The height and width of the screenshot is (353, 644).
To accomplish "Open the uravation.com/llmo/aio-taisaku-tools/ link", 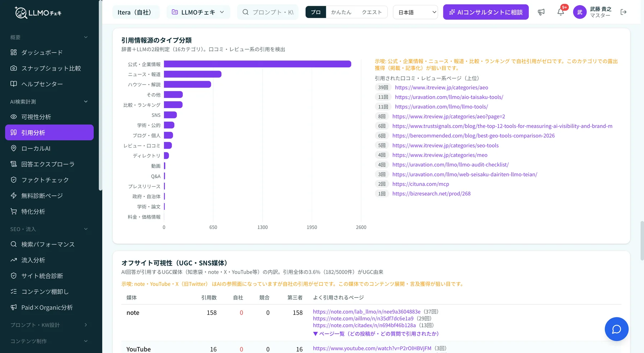I will (x=449, y=97).
